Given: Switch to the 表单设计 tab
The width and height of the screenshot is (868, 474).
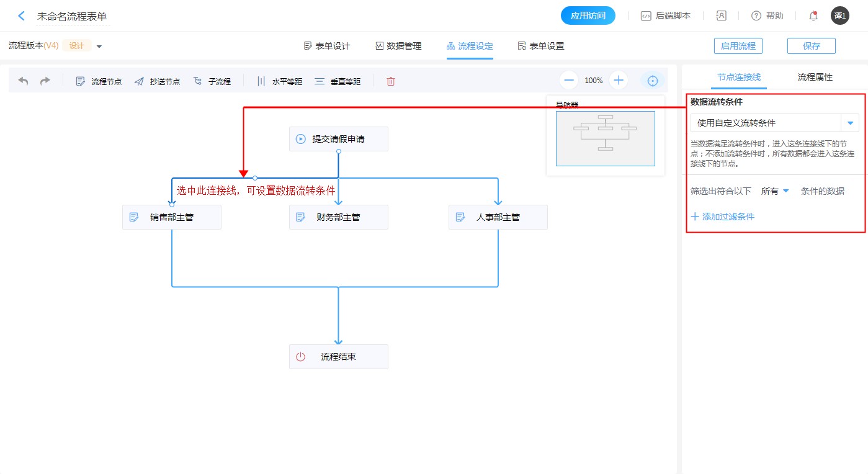Looking at the screenshot, I should pyautogui.click(x=327, y=46).
